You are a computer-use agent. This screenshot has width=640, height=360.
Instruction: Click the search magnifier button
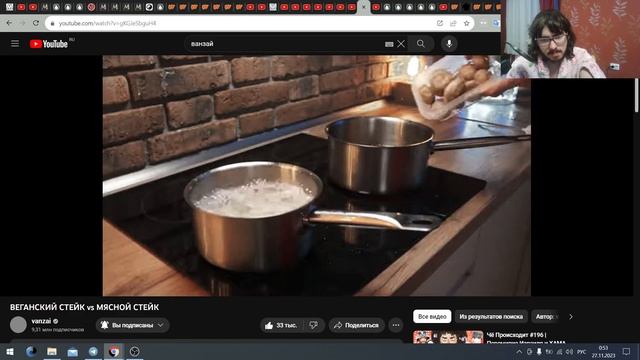click(421, 44)
